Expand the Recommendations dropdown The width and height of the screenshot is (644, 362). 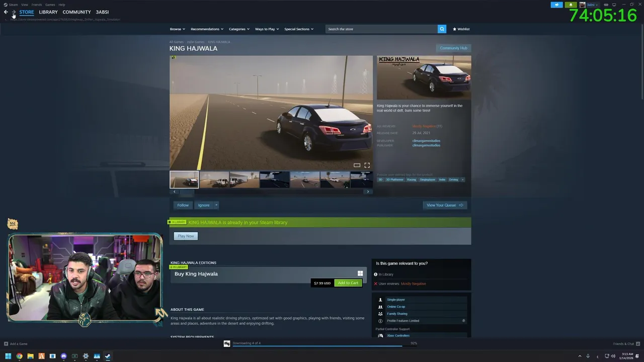(x=207, y=29)
